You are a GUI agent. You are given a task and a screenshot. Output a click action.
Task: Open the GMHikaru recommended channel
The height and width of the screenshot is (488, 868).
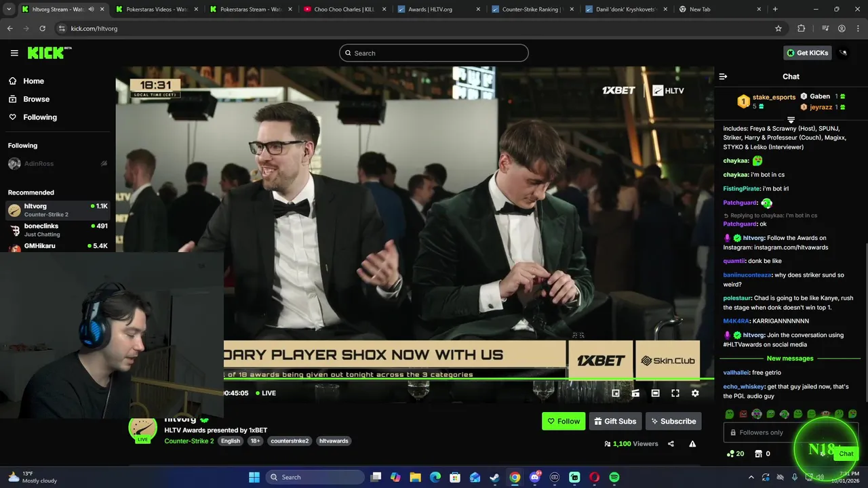tap(58, 246)
